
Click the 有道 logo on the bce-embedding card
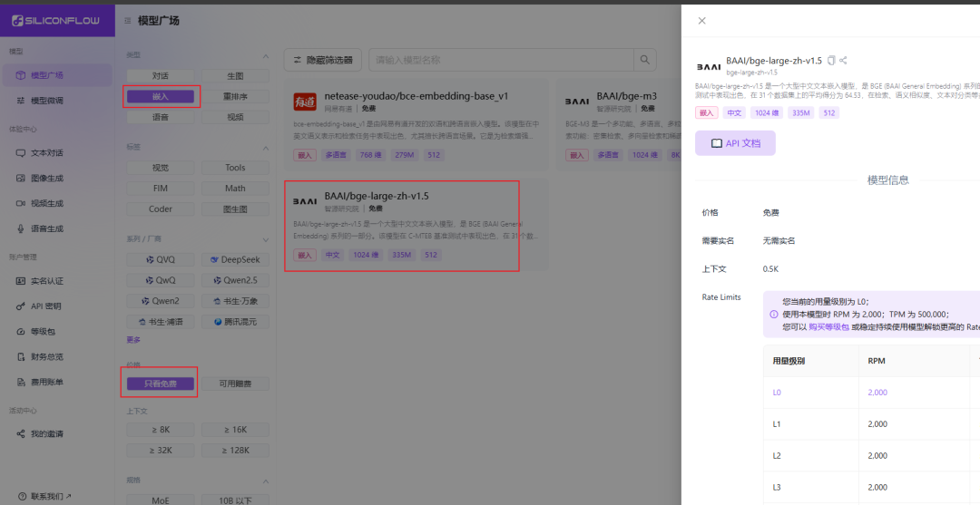click(305, 102)
